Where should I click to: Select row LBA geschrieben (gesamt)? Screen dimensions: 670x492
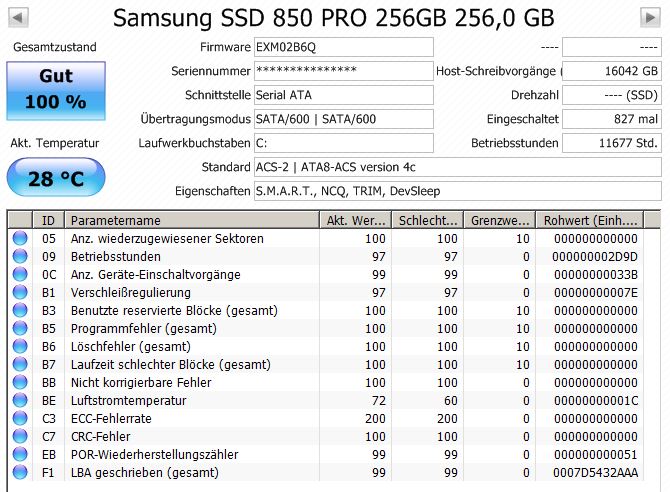coord(326,472)
